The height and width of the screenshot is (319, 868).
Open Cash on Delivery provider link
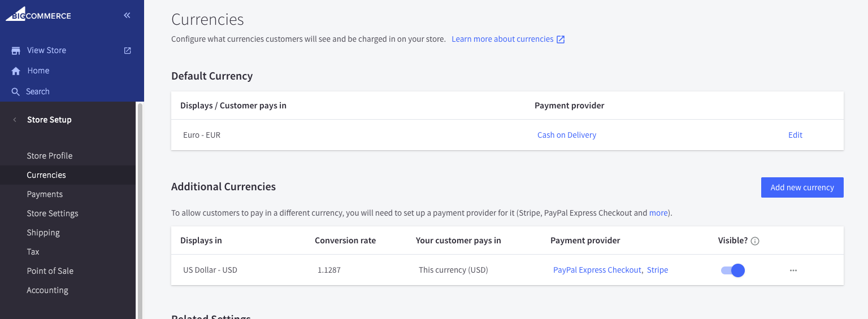tap(567, 135)
